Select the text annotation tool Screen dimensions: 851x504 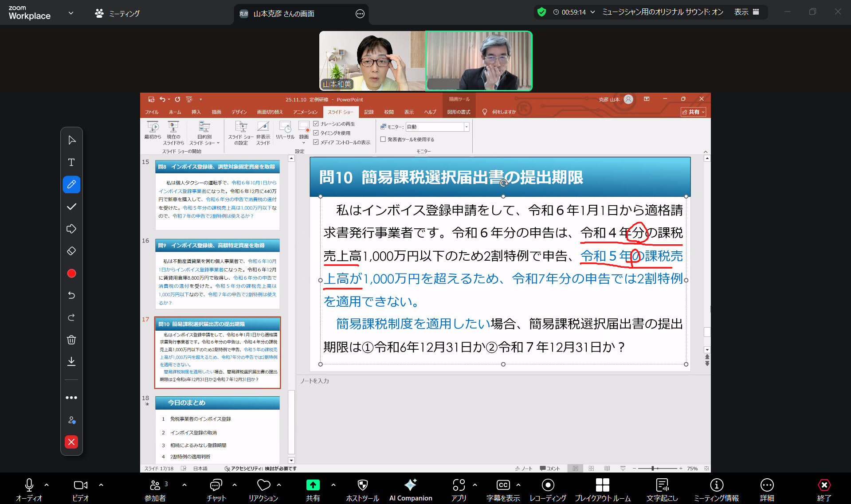pos(71,162)
